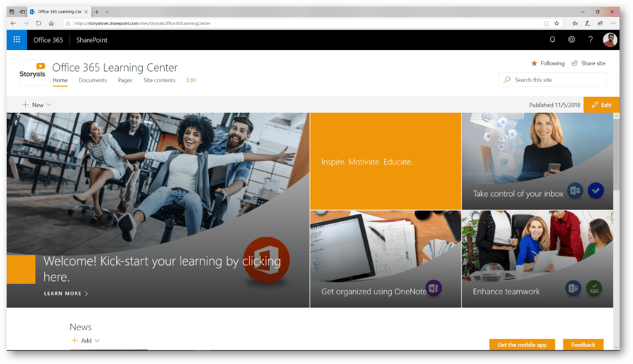Click the blue checkmark icon on inbox tile
This screenshot has width=633, height=364.
(596, 190)
